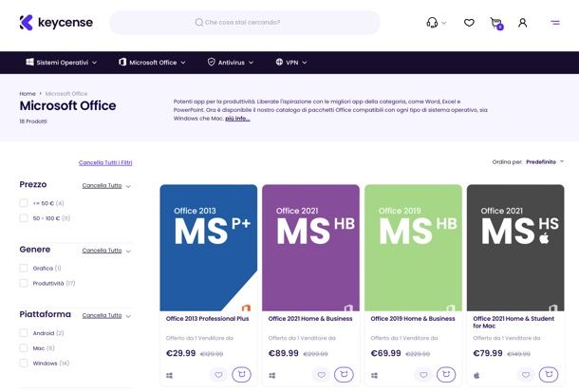
Task: Click Cancella Tutto in Piattaforma section
Action: point(102,315)
